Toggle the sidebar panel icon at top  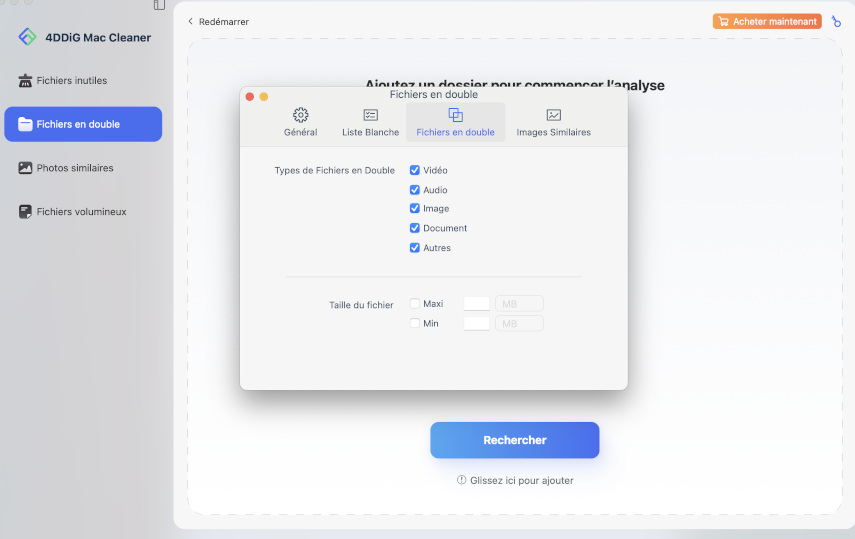[159, 5]
